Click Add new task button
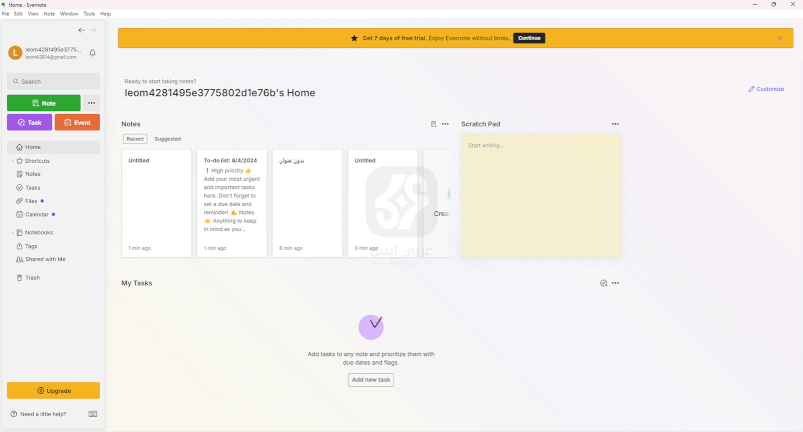Image resolution: width=803 pixels, height=432 pixels. click(x=371, y=380)
